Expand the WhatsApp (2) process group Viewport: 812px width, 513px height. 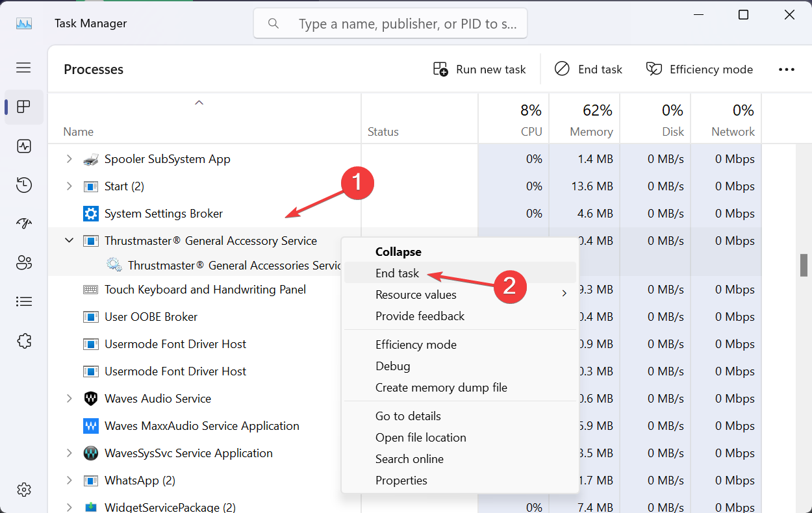pos(69,481)
